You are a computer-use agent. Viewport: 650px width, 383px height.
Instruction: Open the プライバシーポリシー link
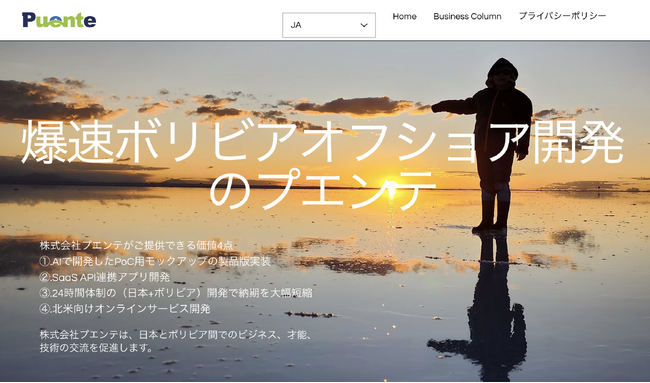(562, 16)
